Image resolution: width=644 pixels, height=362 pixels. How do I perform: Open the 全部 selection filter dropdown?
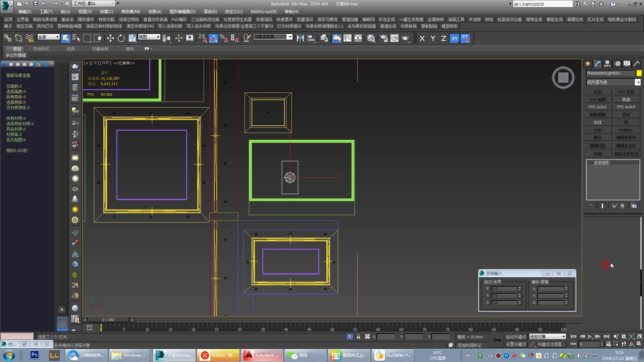tap(48, 37)
